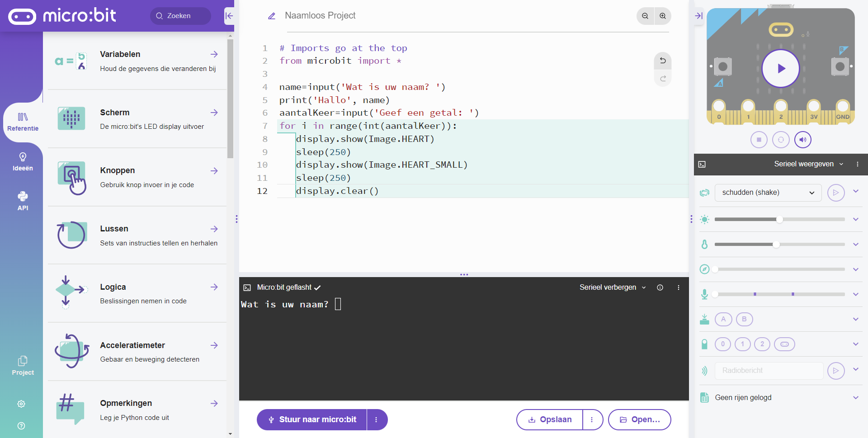Open settings gear in sidebar
This screenshot has height=438, width=868.
(21, 404)
